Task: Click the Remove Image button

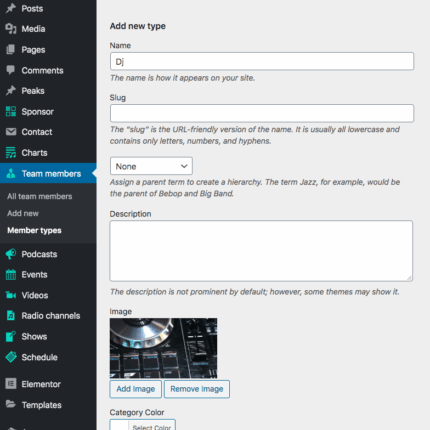Action: 197,389
